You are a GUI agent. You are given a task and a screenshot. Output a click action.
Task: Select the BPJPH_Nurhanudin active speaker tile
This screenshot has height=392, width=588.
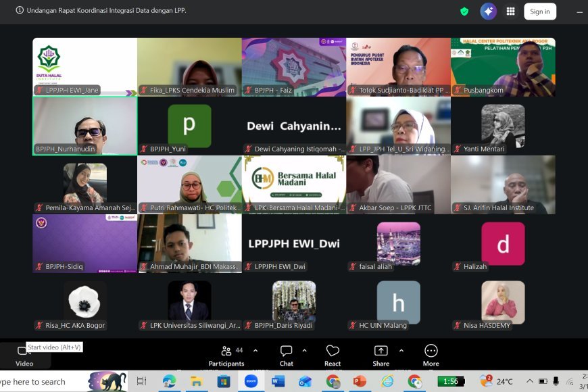tap(84, 126)
